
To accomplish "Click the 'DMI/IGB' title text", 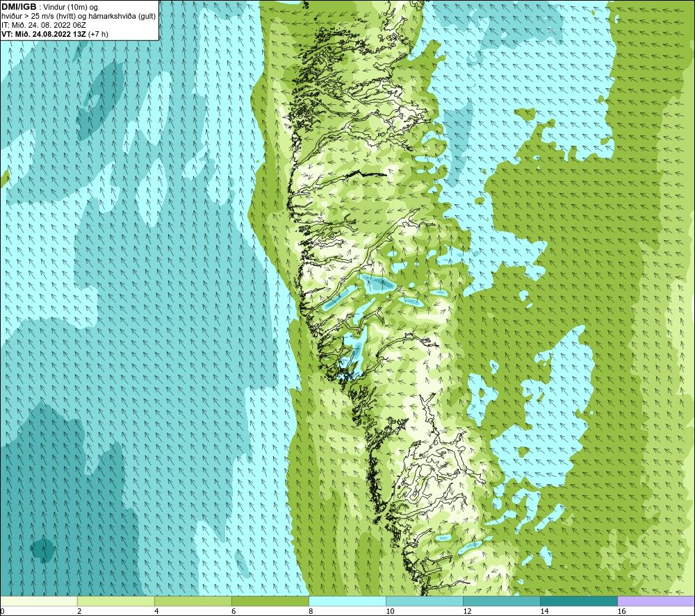I will (19, 7).
